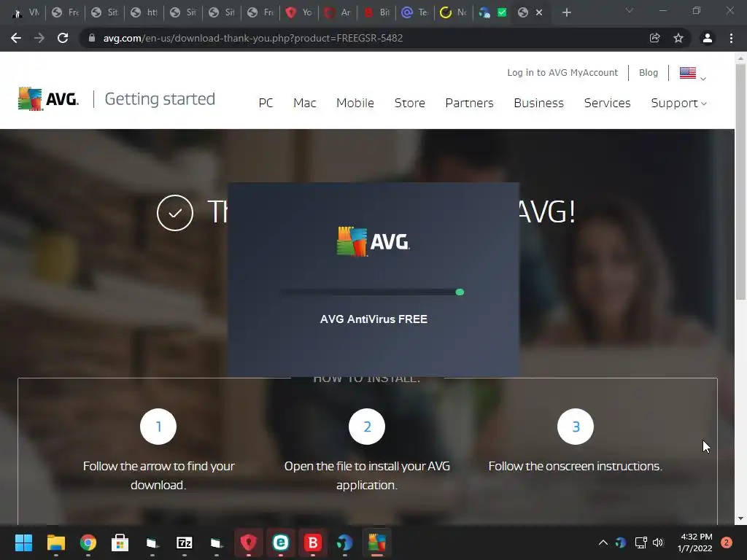This screenshot has height=560, width=747.
Task: Click the step 3 circle
Action: [x=576, y=426]
